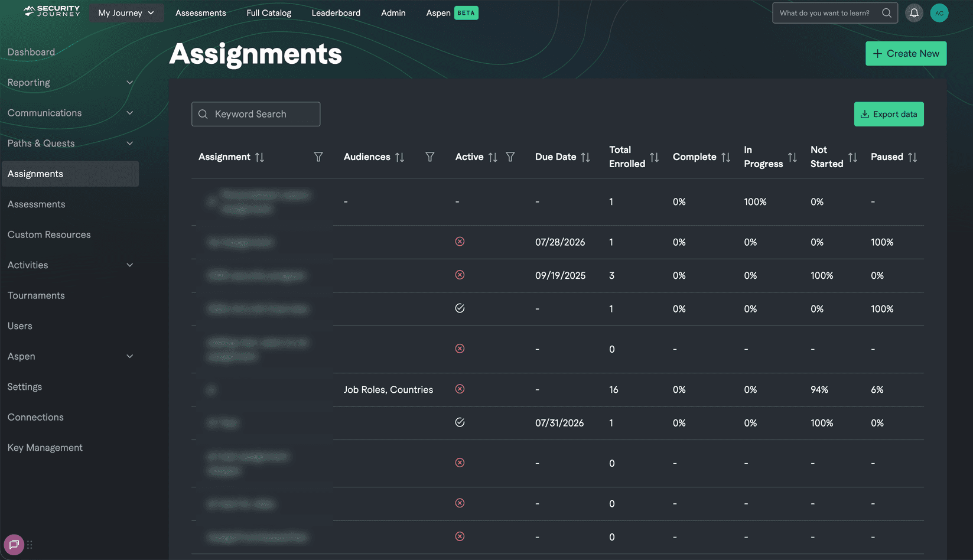Open the AC user avatar menu
The height and width of the screenshot is (560, 973).
(939, 13)
